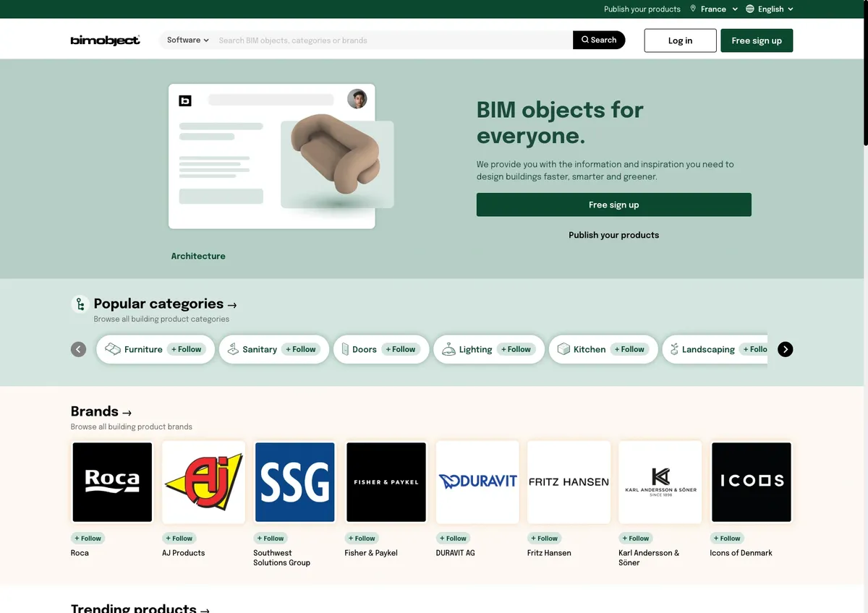Click the Southwest Solutions Group name
The image size is (868, 613).
pyautogui.click(x=281, y=558)
